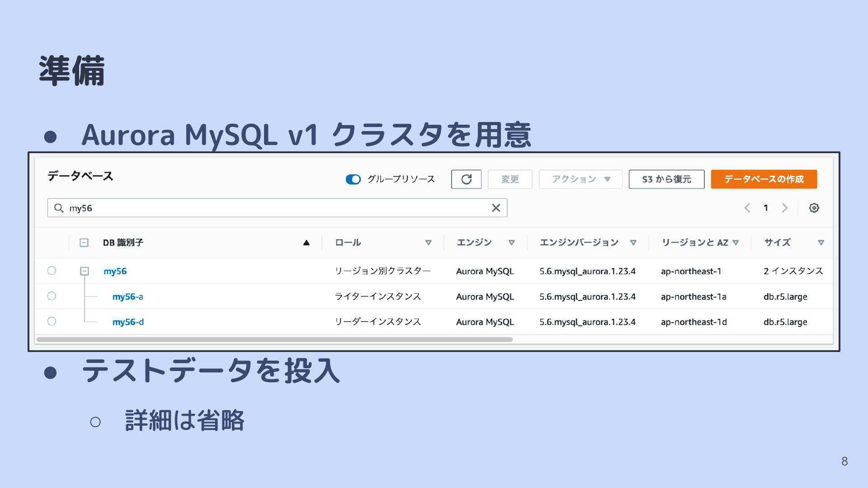The height and width of the screenshot is (488, 868).
Task: Open the my56-a instance link
Action: tap(127, 296)
